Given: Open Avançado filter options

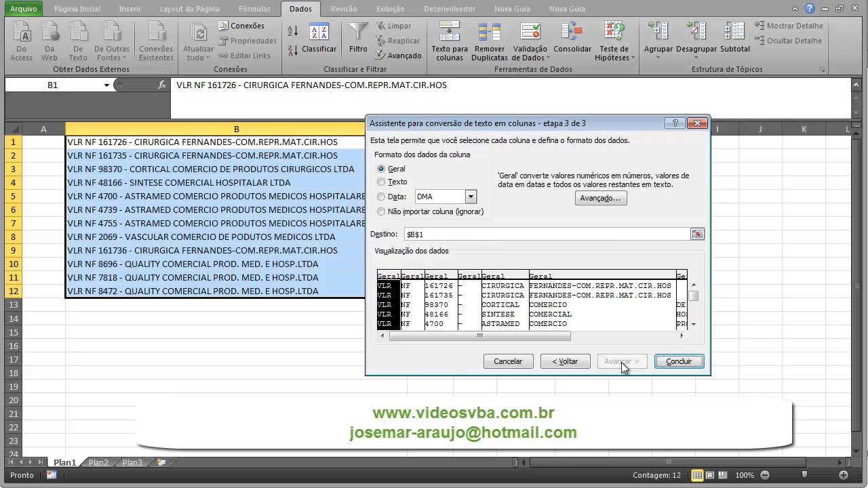Looking at the screenshot, I should 399,56.
